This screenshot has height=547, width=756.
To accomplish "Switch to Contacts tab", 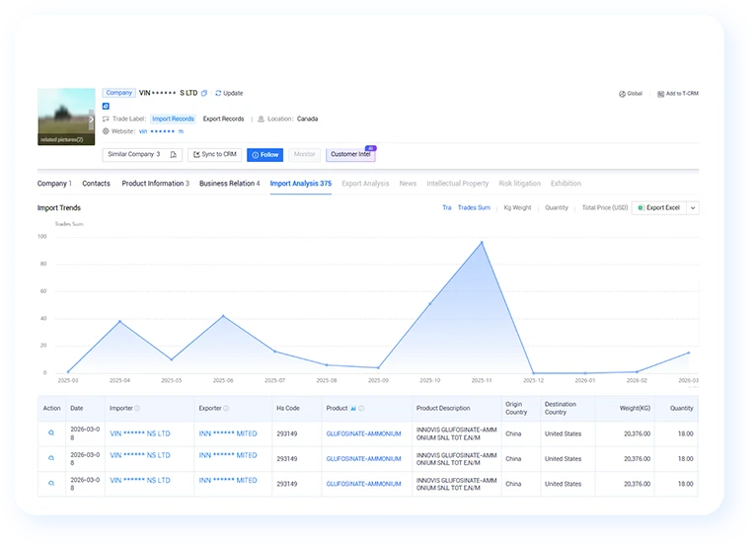I will pyautogui.click(x=96, y=184).
